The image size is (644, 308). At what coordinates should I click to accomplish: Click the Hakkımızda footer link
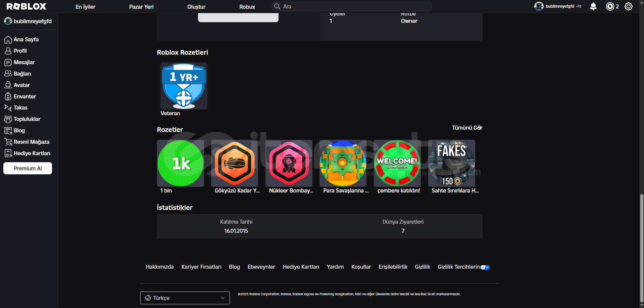(160, 267)
